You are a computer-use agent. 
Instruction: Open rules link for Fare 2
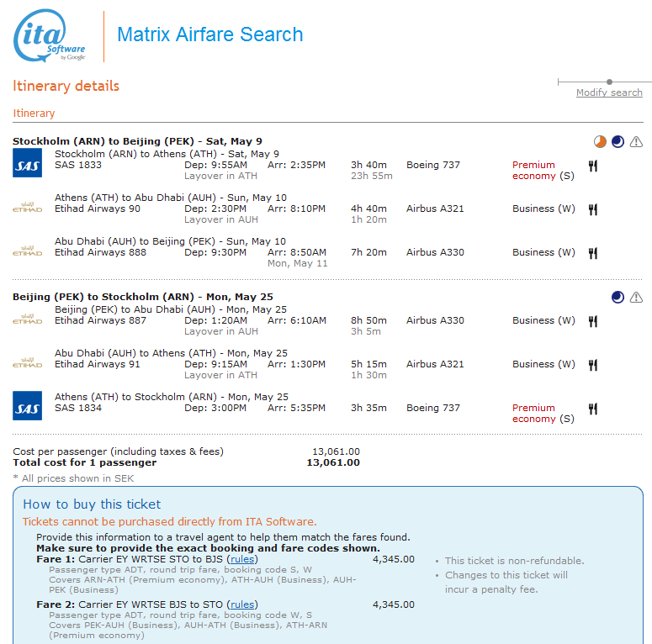coord(242,604)
